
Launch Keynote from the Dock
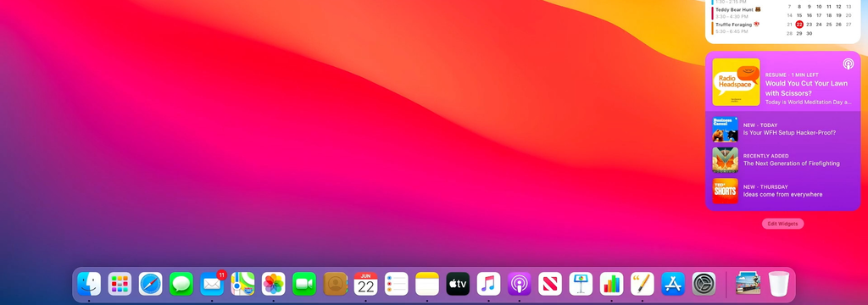pyautogui.click(x=581, y=284)
